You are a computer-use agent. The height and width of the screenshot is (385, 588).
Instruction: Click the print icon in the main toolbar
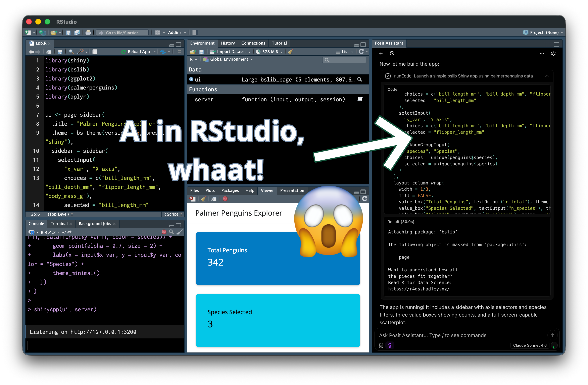click(x=88, y=33)
